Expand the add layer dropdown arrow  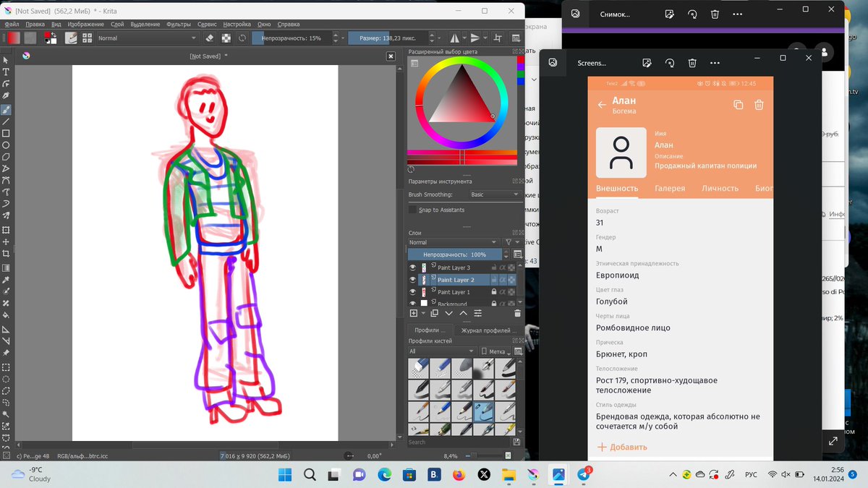point(422,313)
